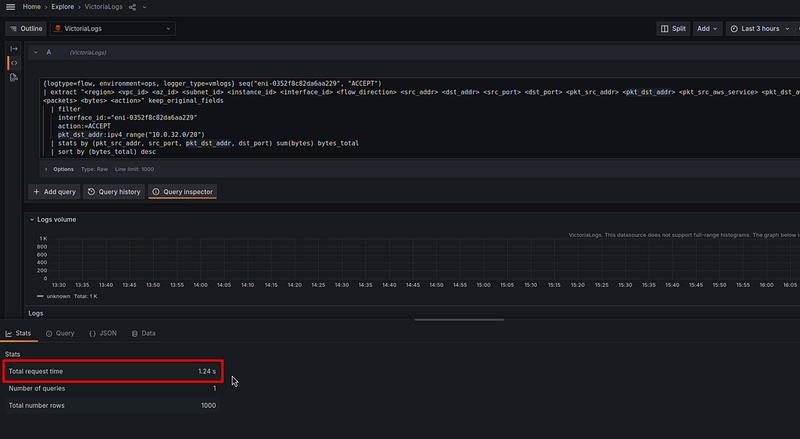Open the hamburger main menu
This screenshot has width=800, height=439.
pyautogui.click(x=10, y=7)
